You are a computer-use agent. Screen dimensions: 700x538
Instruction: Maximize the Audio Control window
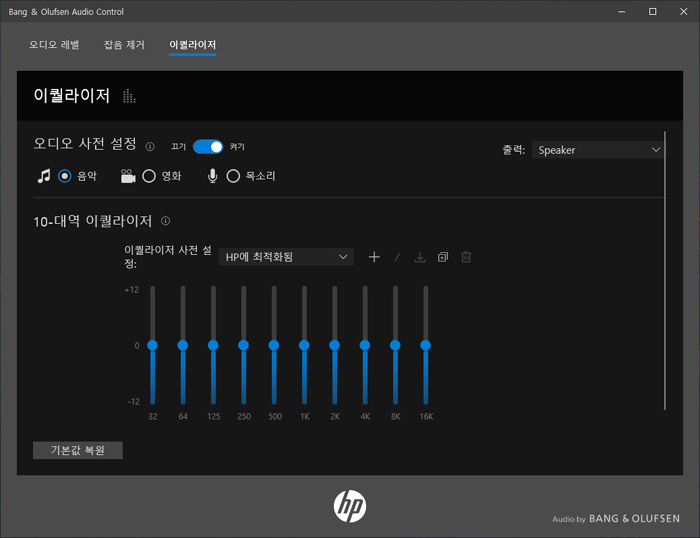click(653, 12)
